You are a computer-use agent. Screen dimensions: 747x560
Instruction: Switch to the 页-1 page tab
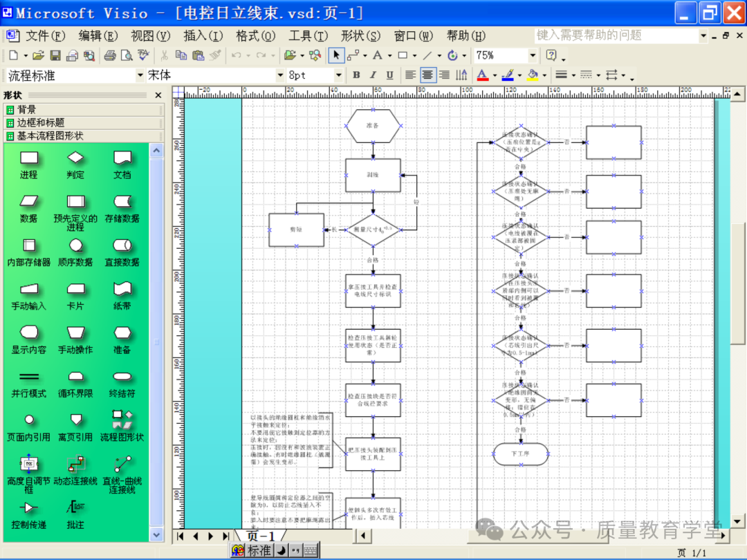[261, 536]
